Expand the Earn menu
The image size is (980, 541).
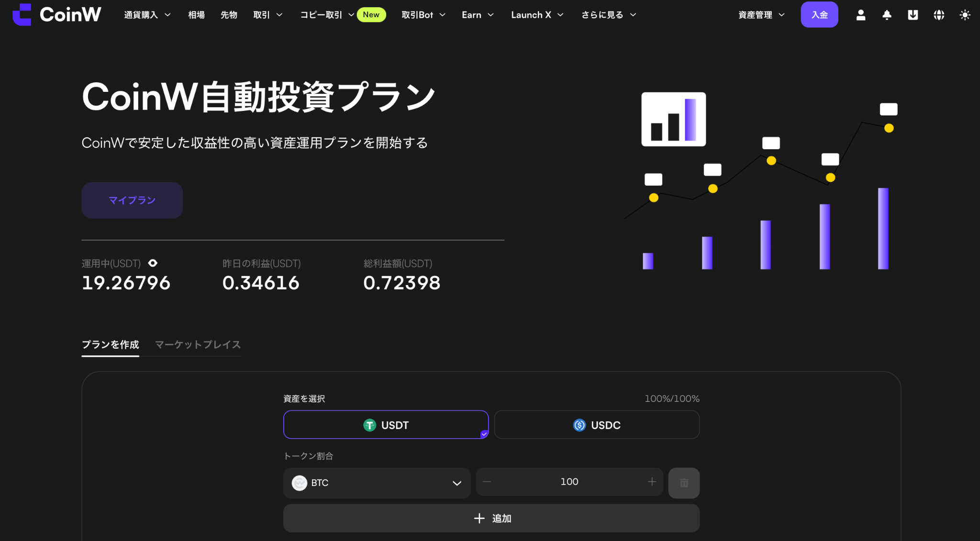tap(478, 15)
